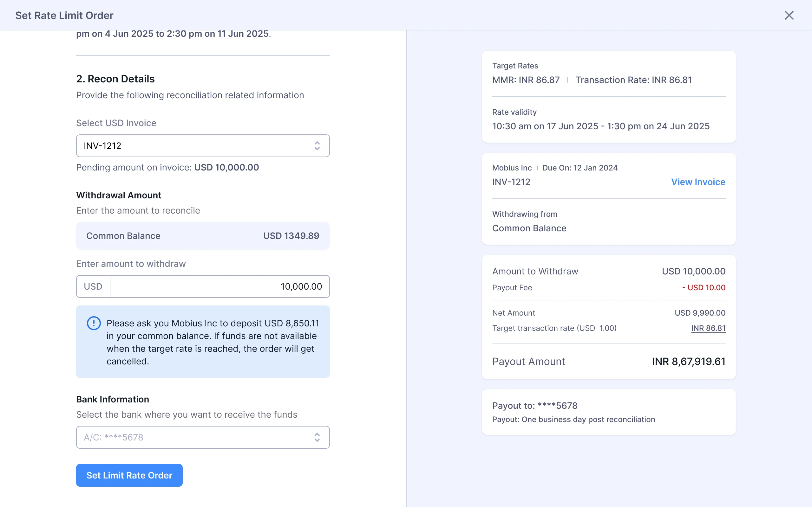Close the Set Rate Limit Order dialog
Image resolution: width=812 pixels, height=507 pixels.
pos(789,15)
